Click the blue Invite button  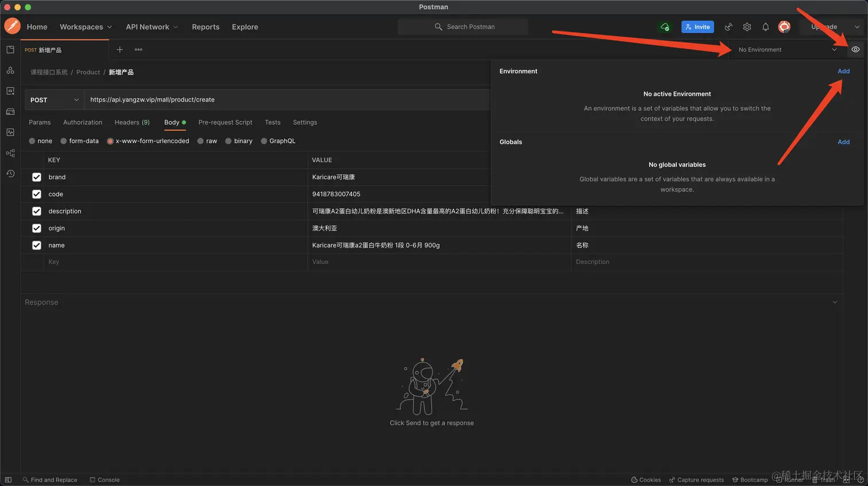tap(697, 27)
